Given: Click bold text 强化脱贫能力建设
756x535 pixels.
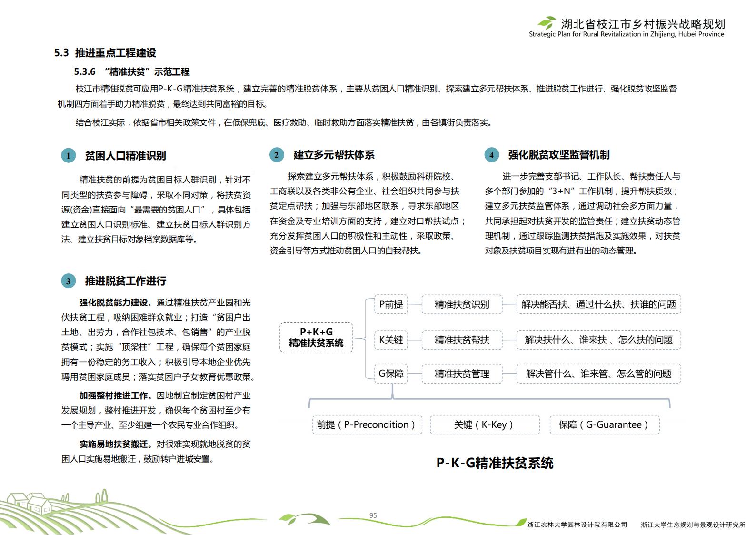Looking at the screenshot, I should [113, 303].
